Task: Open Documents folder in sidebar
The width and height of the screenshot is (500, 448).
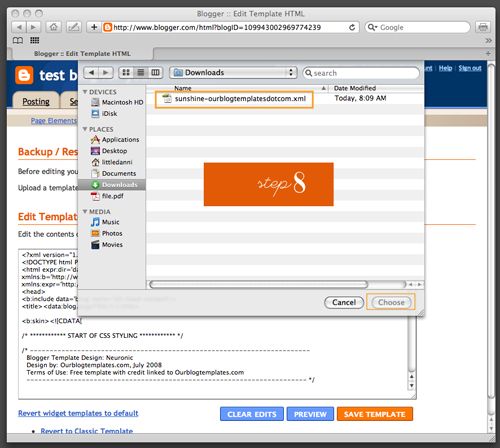Action: click(113, 173)
